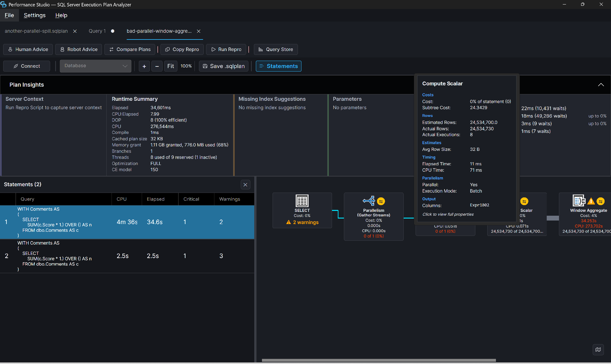Click the 100% zoom level label
This screenshot has width=611, height=364.
pyautogui.click(x=186, y=66)
